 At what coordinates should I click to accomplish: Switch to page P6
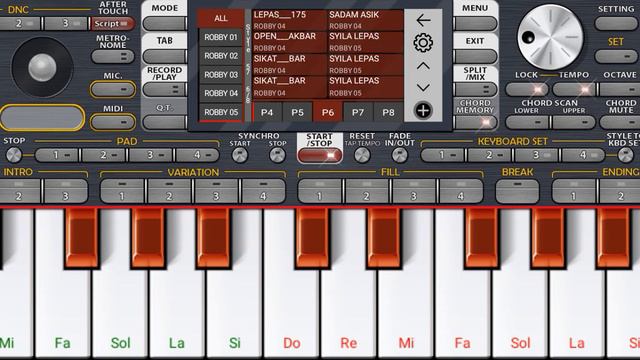tap(328, 112)
